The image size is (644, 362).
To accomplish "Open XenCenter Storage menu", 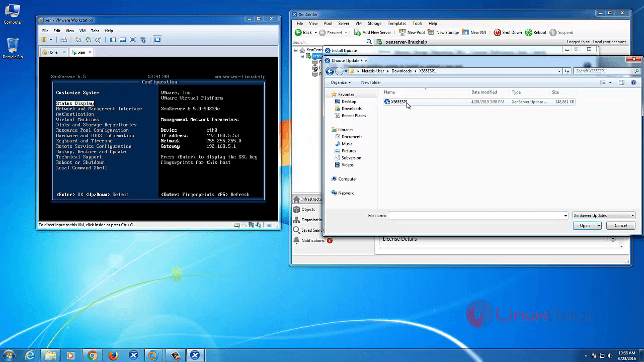I will pos(374,23).
